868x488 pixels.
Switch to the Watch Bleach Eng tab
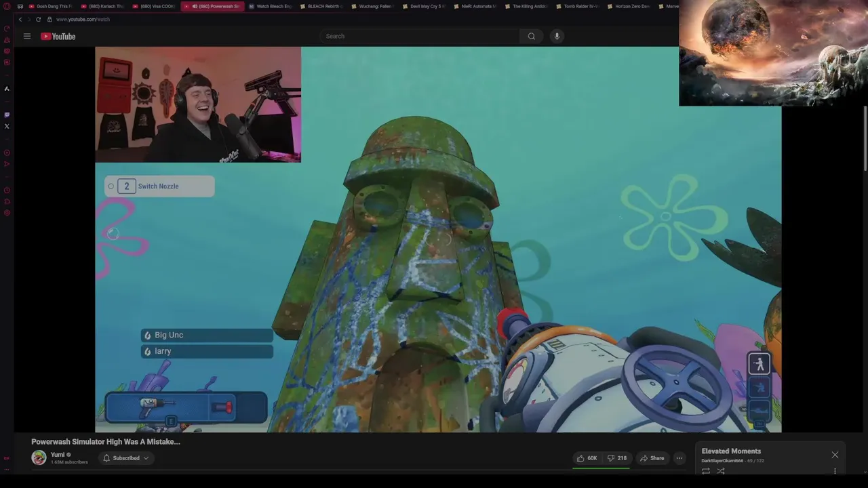pyautogui.click(x=270, y=6)
